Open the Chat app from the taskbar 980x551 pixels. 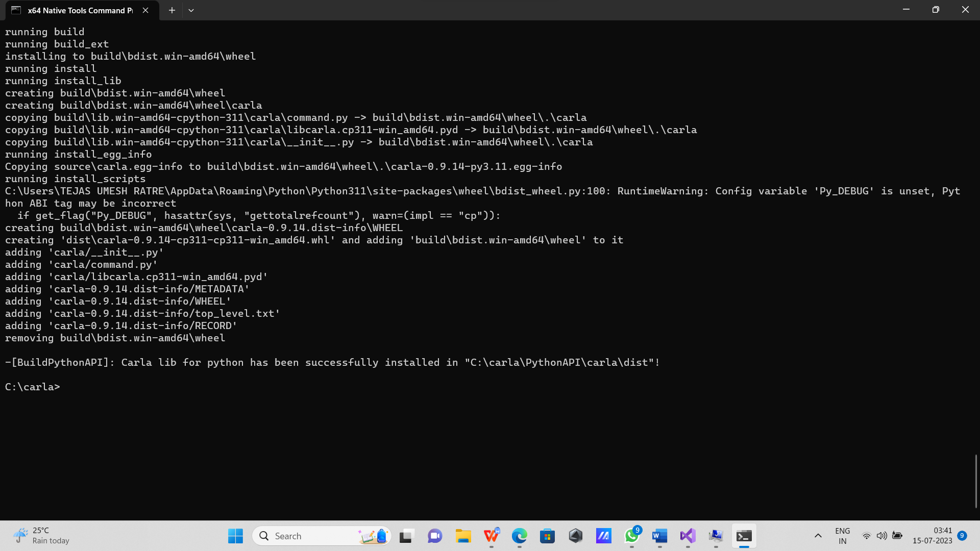434,536
